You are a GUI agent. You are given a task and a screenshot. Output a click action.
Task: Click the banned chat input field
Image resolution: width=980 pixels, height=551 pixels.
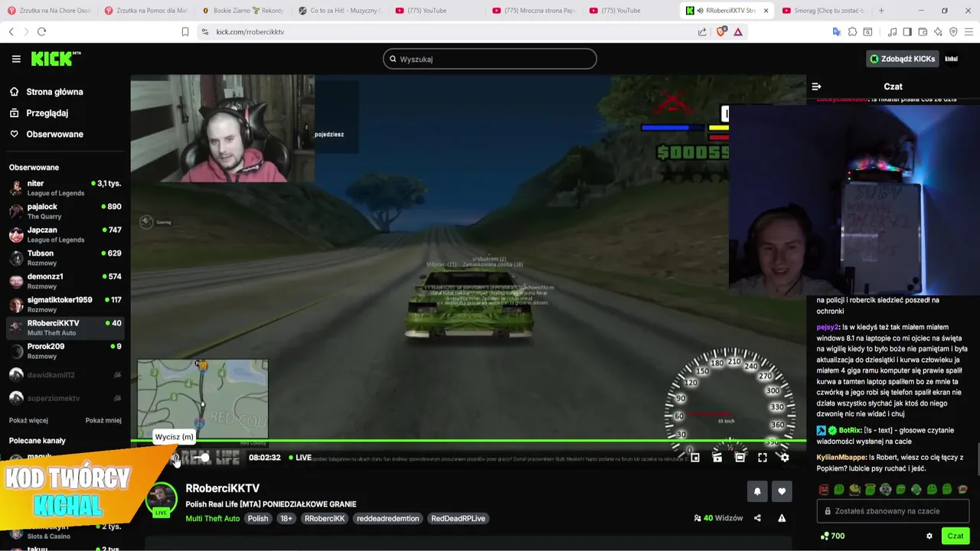[x=893, y=511]
